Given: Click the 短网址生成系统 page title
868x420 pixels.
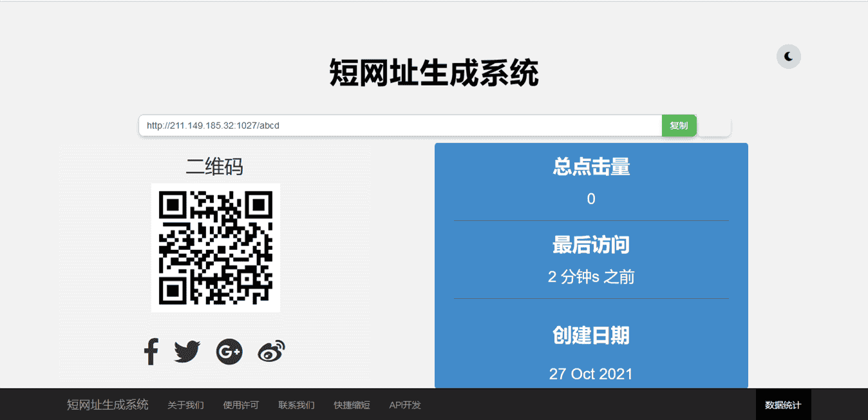Looking at the screenshot, I should pyautogui.click(x=434, y=73).
